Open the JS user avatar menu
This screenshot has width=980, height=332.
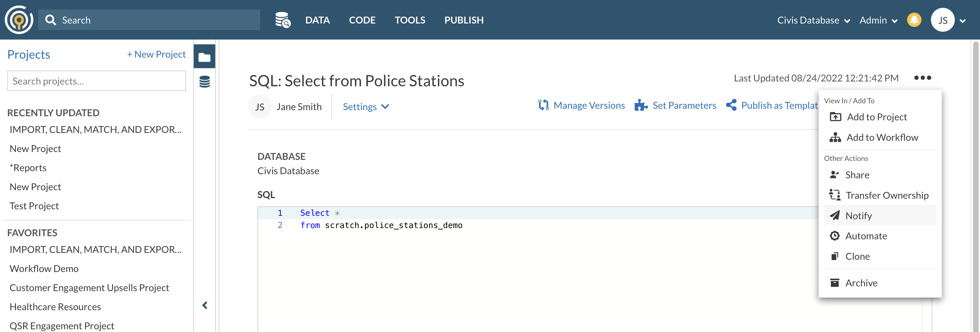(x=942, y=20)
